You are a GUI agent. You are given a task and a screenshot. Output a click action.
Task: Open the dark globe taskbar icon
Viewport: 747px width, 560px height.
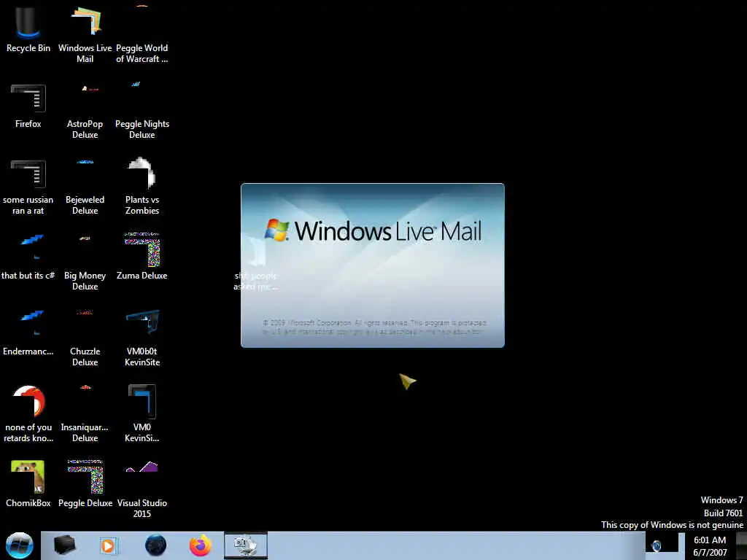(x=156, y=545)
